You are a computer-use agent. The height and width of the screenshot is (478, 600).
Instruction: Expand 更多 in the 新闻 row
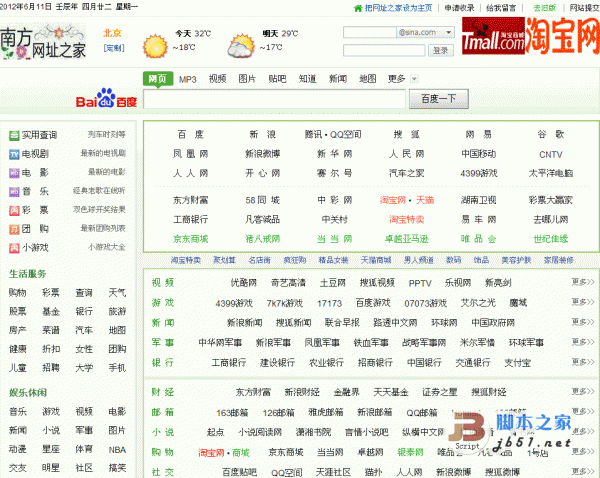coord(583,322)
